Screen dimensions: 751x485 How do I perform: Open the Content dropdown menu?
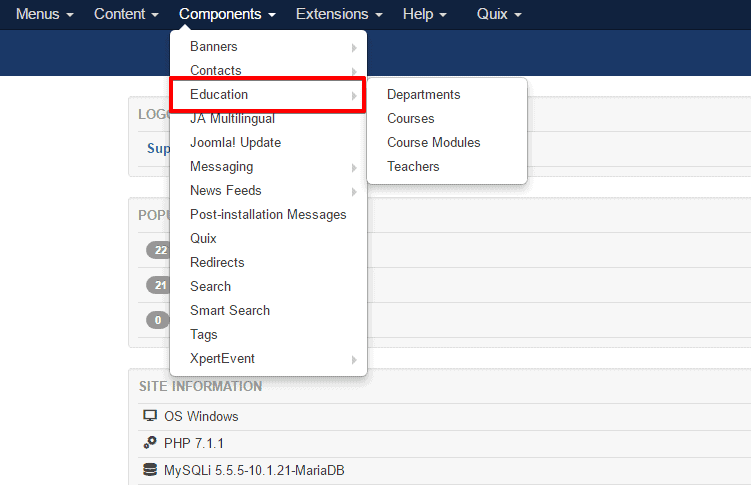click(x=126, y=15)
